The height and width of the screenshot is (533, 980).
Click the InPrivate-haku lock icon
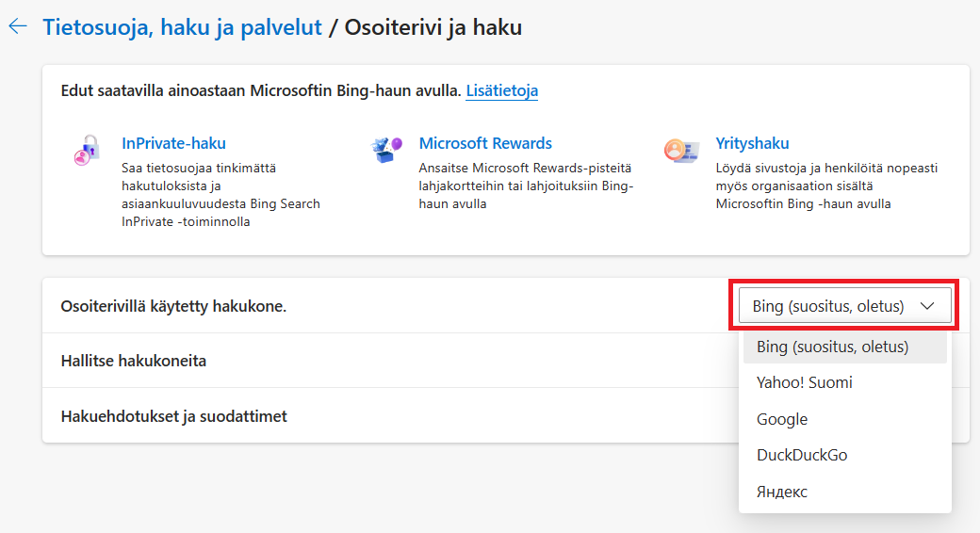tap(87, 150)
